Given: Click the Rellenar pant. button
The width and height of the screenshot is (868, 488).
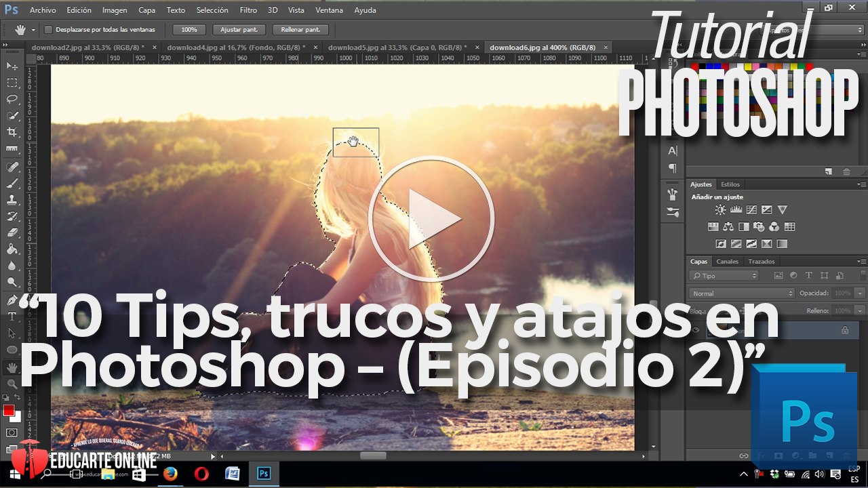Looking at the screenshot, I should click(300, 30).
